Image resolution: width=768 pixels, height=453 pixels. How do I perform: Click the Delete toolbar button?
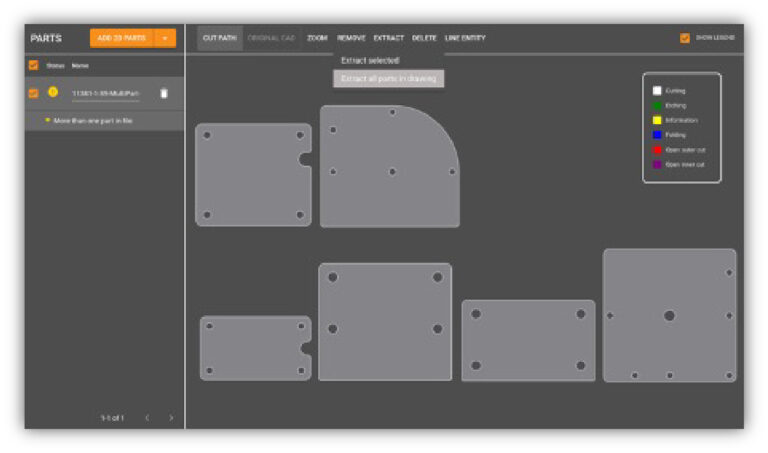point(424,38)
